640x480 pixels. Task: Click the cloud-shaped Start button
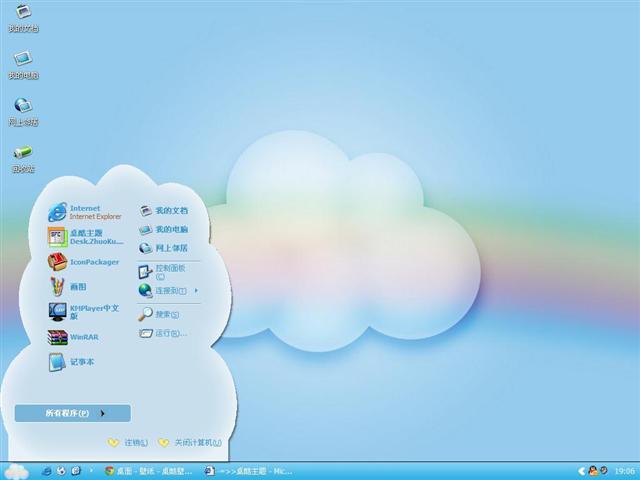point(16,471)
